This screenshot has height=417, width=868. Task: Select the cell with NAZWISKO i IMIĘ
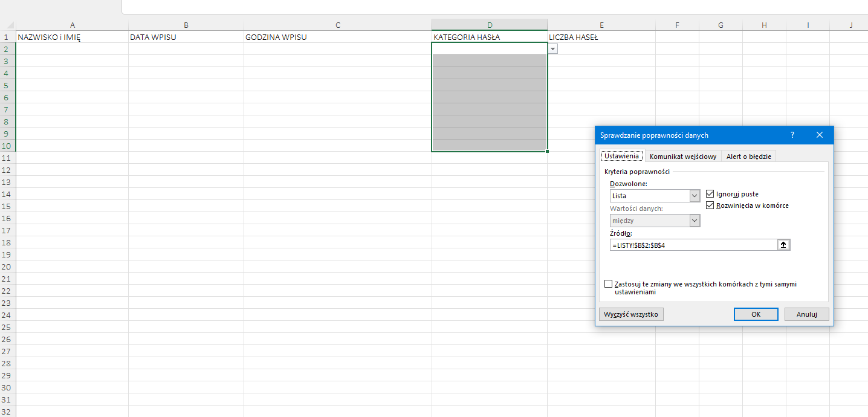(72, 37)
